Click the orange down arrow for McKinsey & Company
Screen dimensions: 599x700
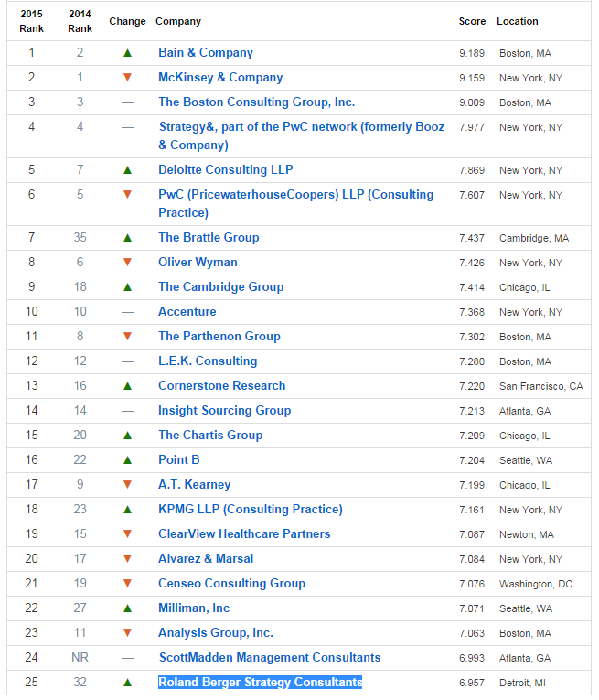pyautogui.click(x=127, y=77)
